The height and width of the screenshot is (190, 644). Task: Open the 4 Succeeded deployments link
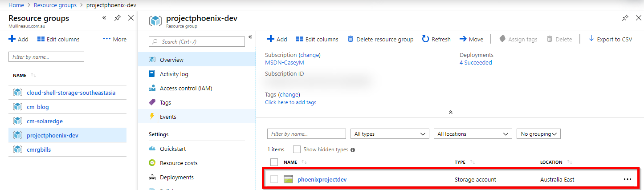click(476, 63)
